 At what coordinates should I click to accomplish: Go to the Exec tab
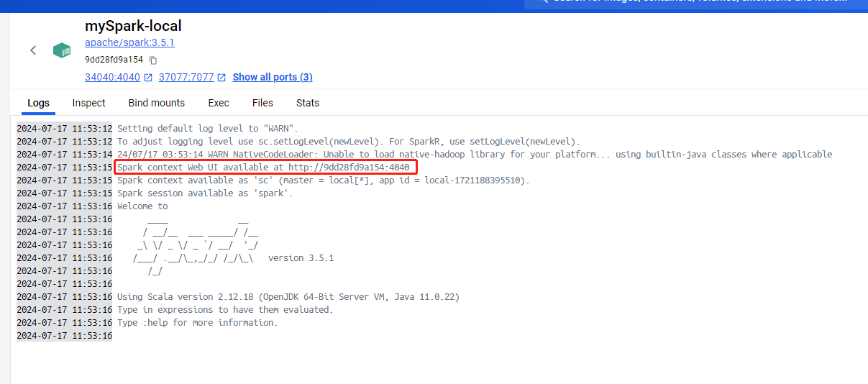(219, 103)
